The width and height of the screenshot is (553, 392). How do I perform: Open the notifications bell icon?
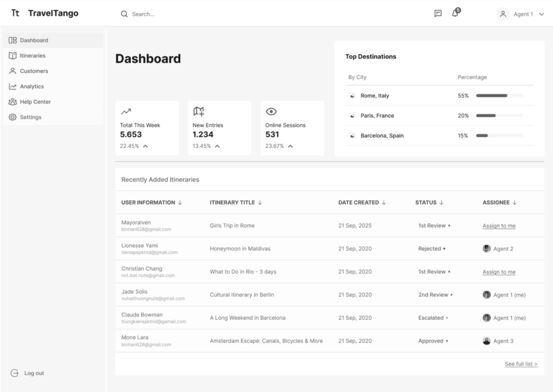[455, 13]
